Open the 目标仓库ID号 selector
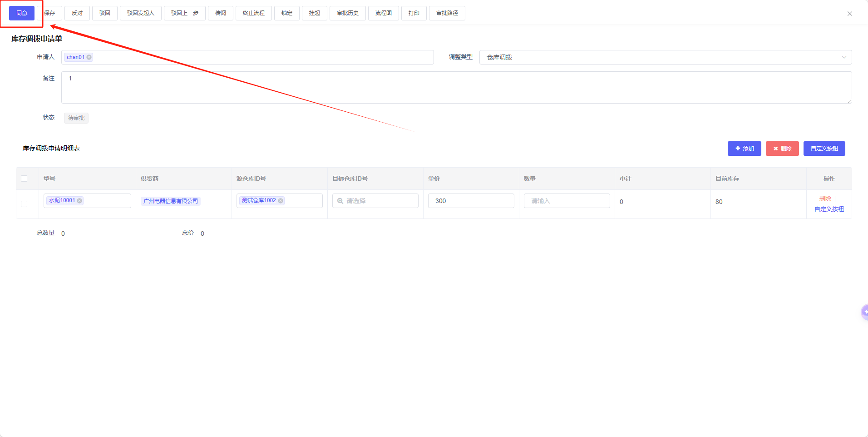This screenshot has height=437, width=868. click(375, 201)
